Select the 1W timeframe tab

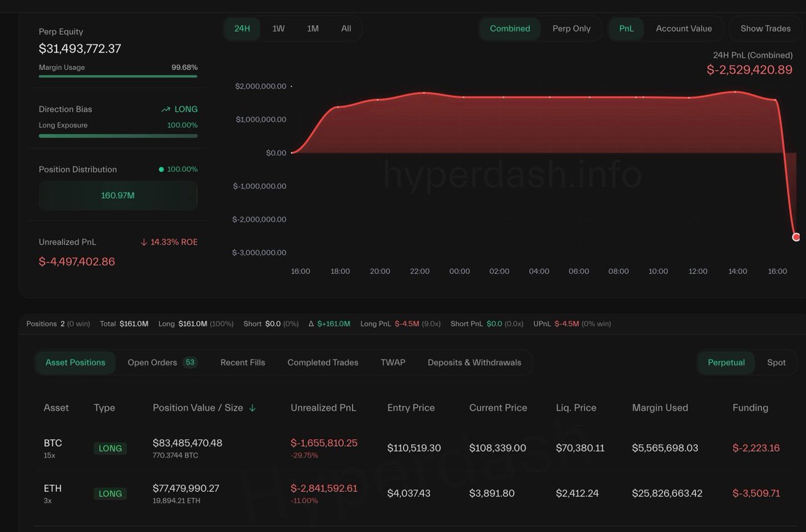(x=278, y=28)
